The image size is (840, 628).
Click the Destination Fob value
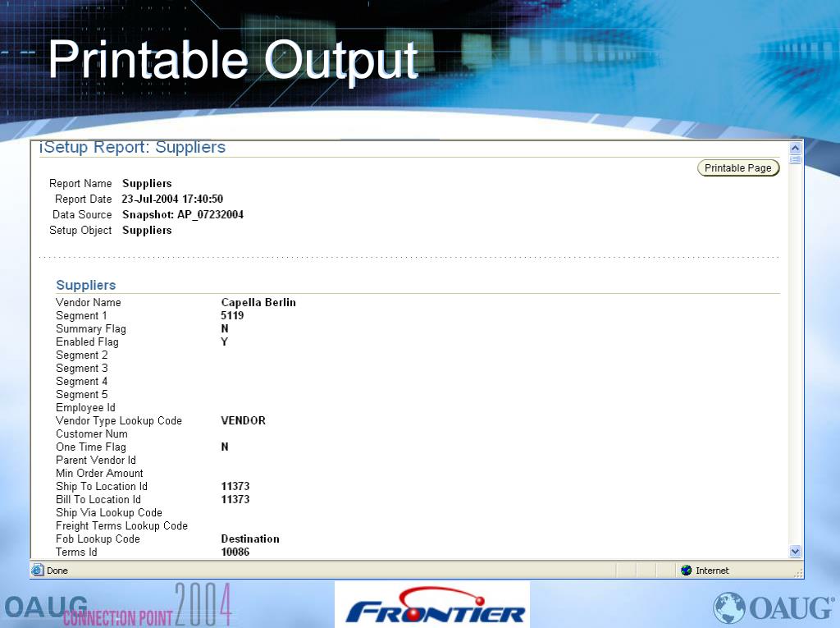250,539
